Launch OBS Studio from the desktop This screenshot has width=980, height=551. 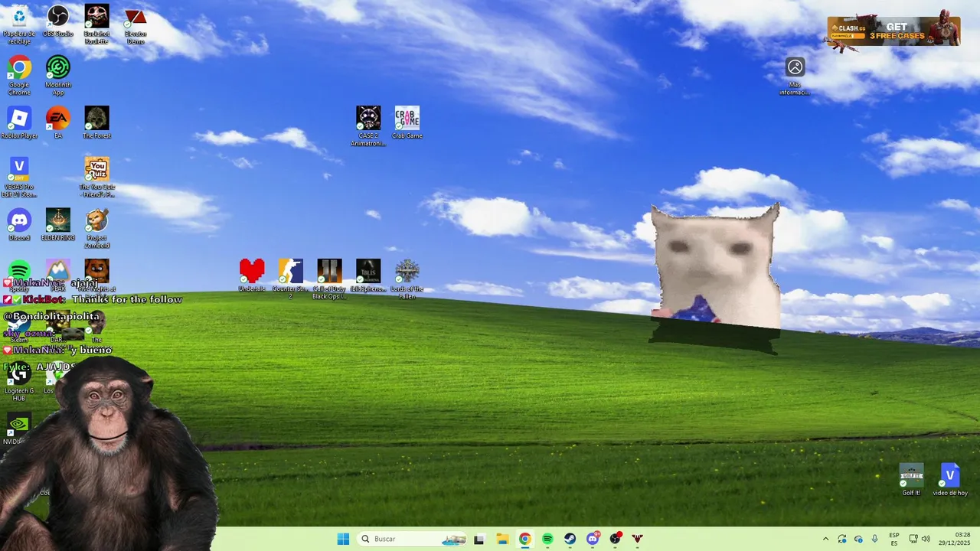(x=58, y=21)
